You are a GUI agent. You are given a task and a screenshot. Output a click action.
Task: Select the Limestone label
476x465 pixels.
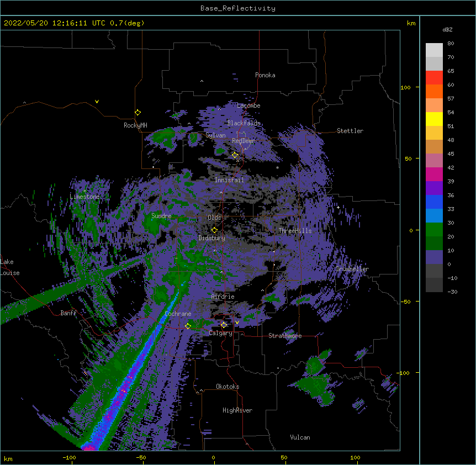(84, 197)
